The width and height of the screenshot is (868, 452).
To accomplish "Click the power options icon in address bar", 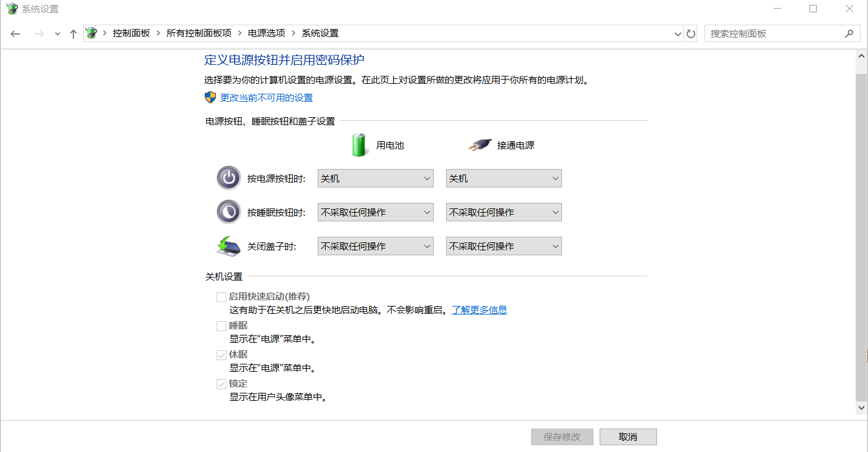I will (x=92, y=33).
